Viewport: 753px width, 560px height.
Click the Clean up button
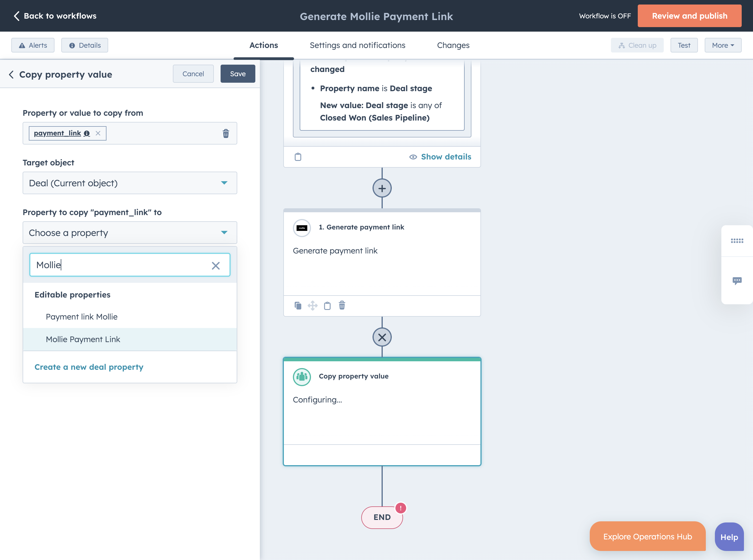[637, 45]
